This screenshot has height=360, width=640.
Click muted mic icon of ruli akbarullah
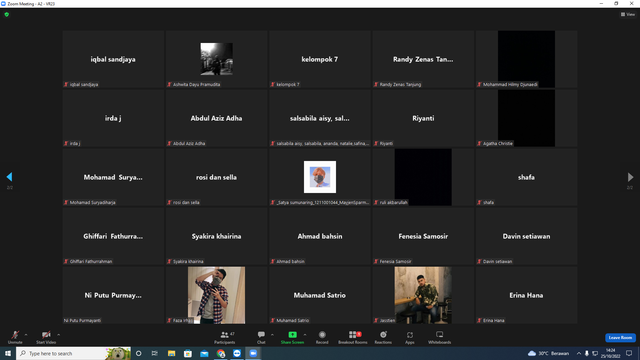tap(376, 202)
